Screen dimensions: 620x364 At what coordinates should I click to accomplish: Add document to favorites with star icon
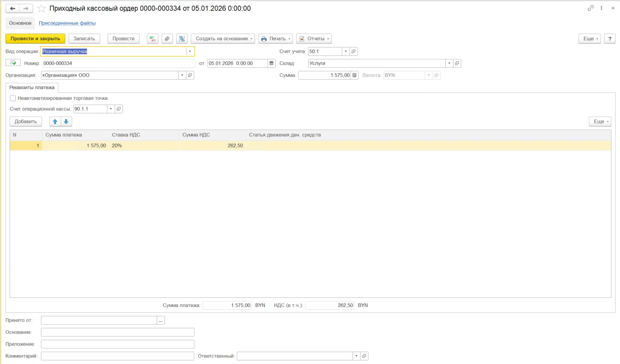point(41,8)
